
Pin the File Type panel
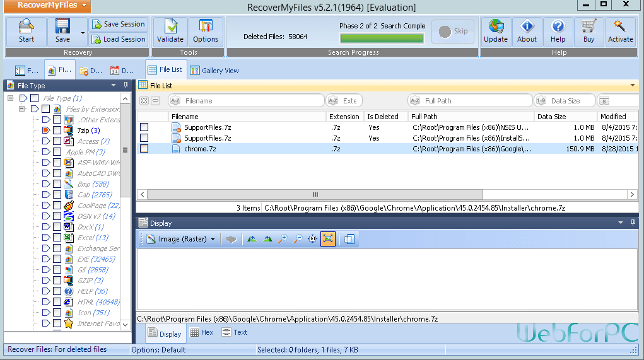coord(126,85)
